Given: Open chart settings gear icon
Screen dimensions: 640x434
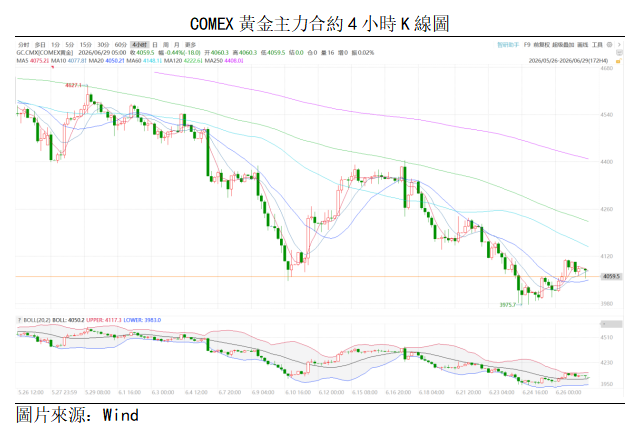Looking at the screenshot, I should (609, 45).
